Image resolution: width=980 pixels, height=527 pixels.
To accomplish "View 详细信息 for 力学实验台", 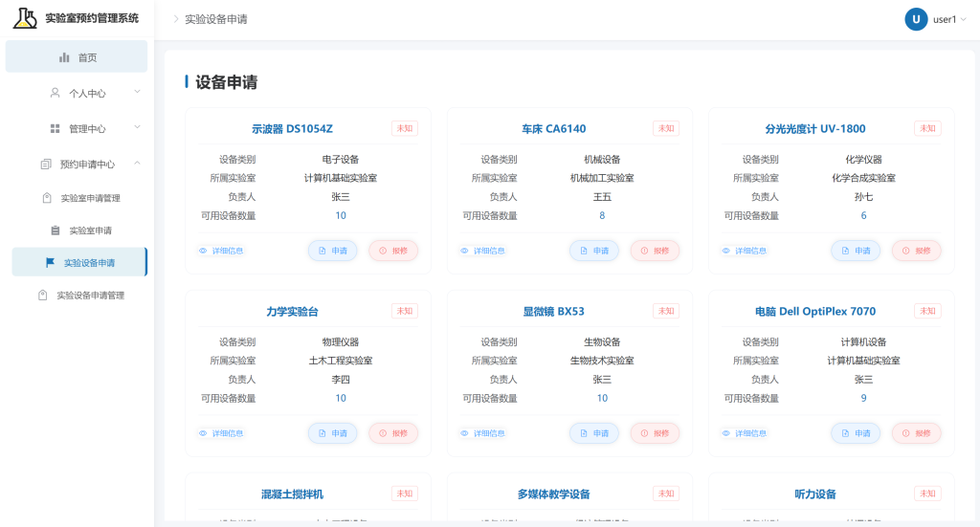I will coord(222,432).
